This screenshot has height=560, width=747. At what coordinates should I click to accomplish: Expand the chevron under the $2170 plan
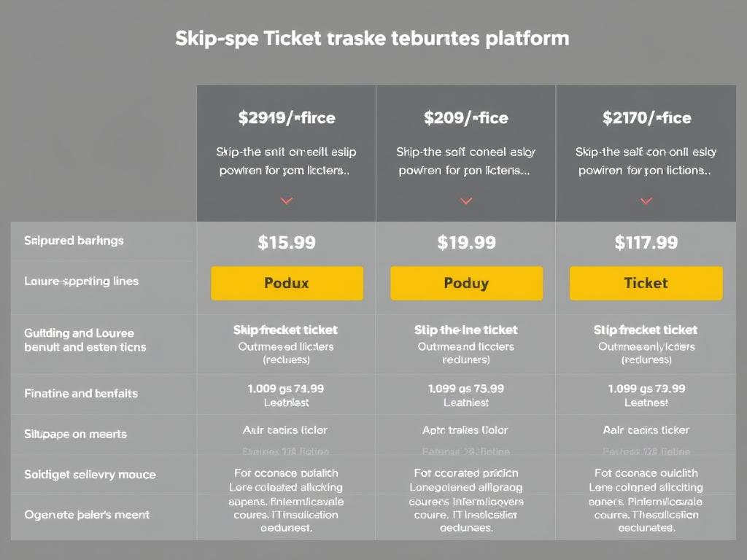tap(646, 201)
